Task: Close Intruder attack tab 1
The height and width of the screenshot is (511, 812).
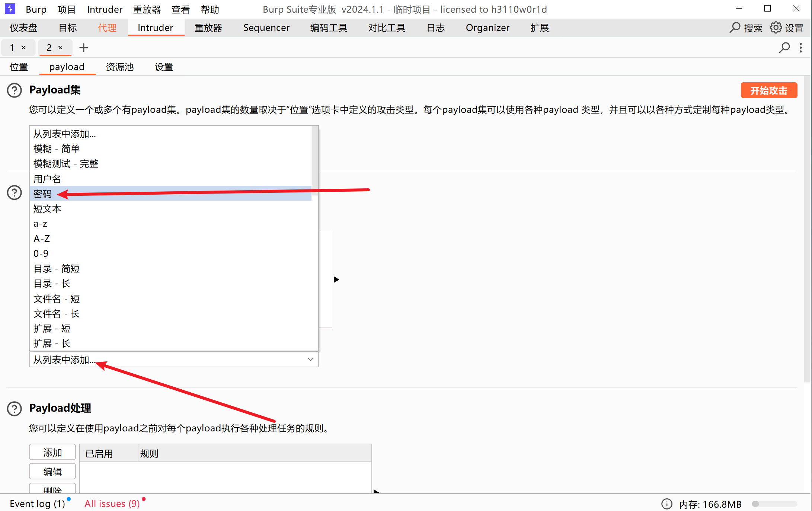Action: pos(23,48)
